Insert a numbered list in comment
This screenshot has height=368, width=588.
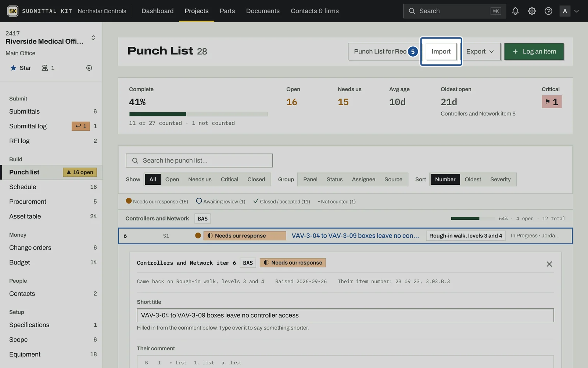click(x=204, y=363)
